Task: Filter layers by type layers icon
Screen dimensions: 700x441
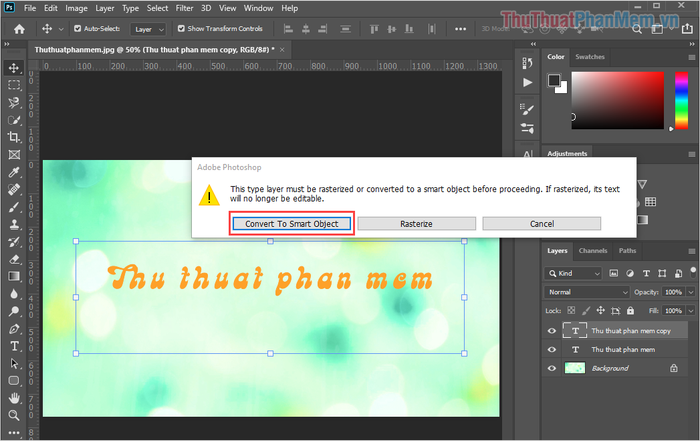Action: (x=646, y=273)
